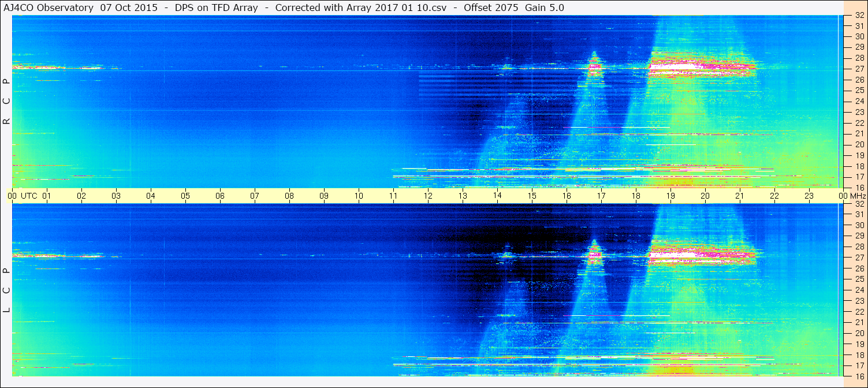The width and height of the screenshot is (868, 388).
Task: Click the 18 MHz label in LCP panel
Action: [x=859, y=355]
